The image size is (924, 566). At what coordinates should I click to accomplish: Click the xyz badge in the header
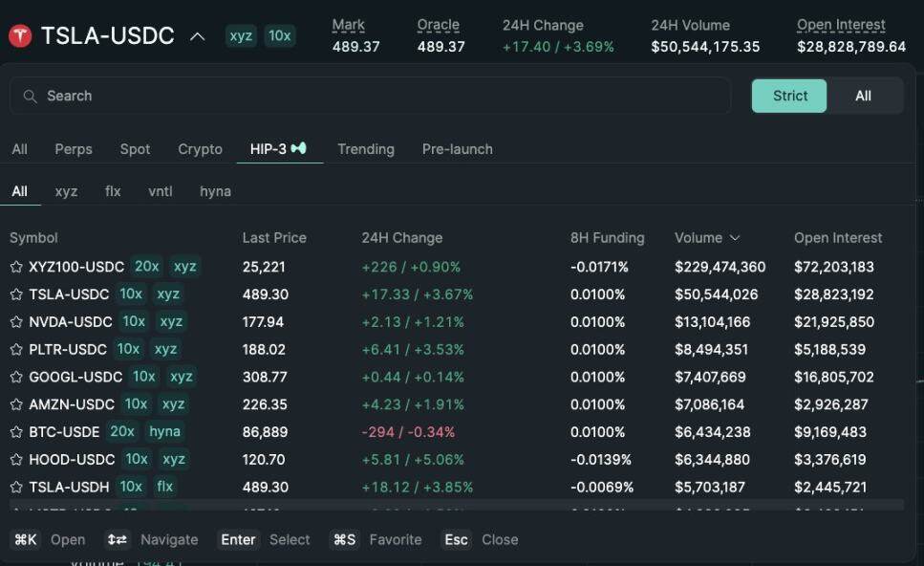(x=240, y=34)
